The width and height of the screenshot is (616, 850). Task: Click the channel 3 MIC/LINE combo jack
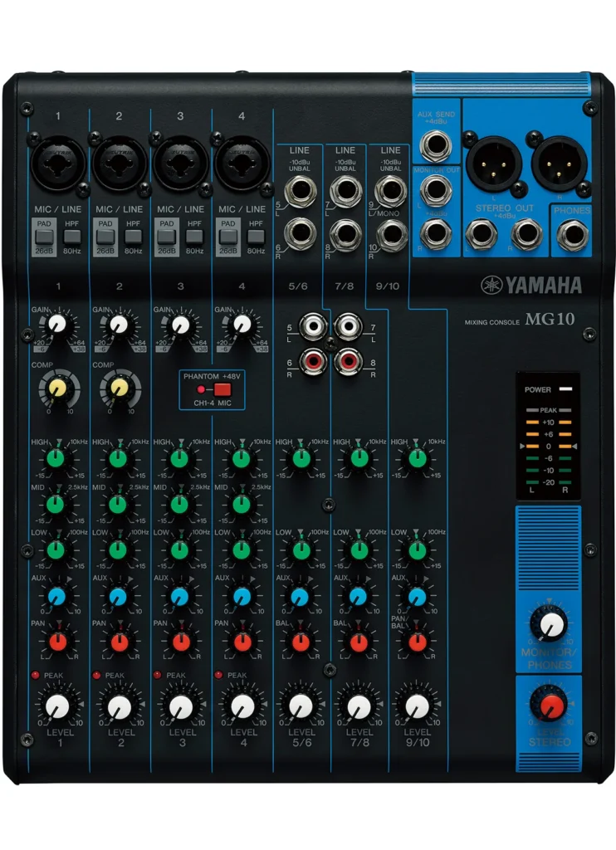click(x=181, y=163)
